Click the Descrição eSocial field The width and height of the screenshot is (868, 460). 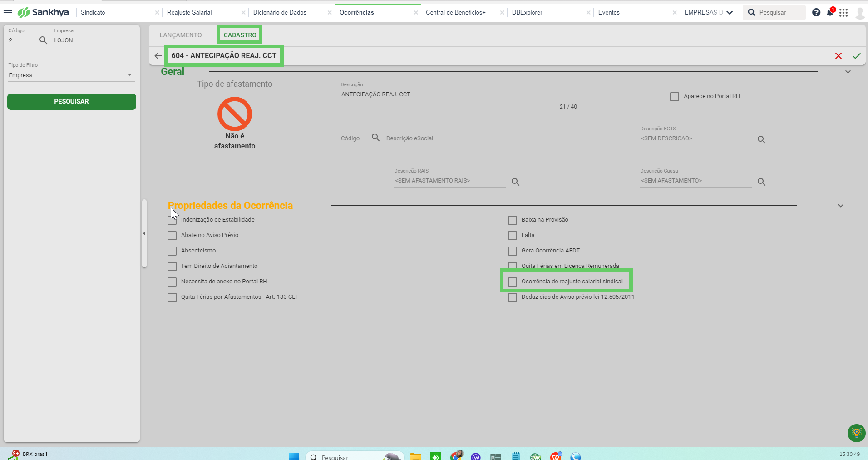coord(482,138)
